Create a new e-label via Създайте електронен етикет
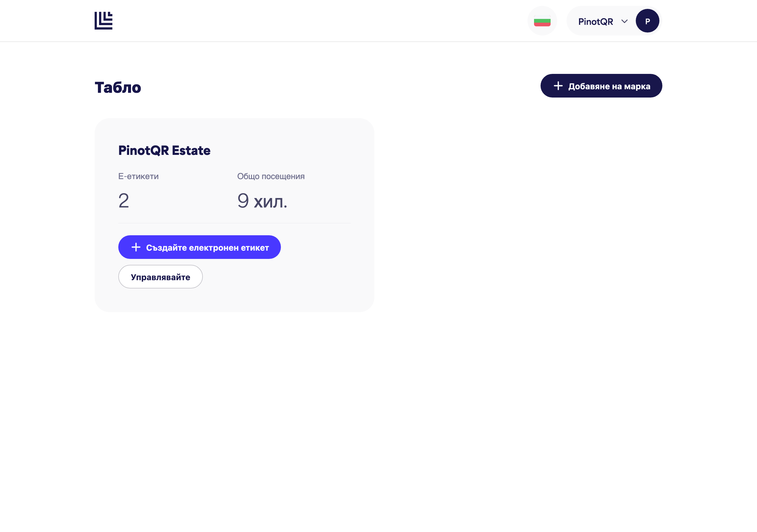 tap(200, 247)
